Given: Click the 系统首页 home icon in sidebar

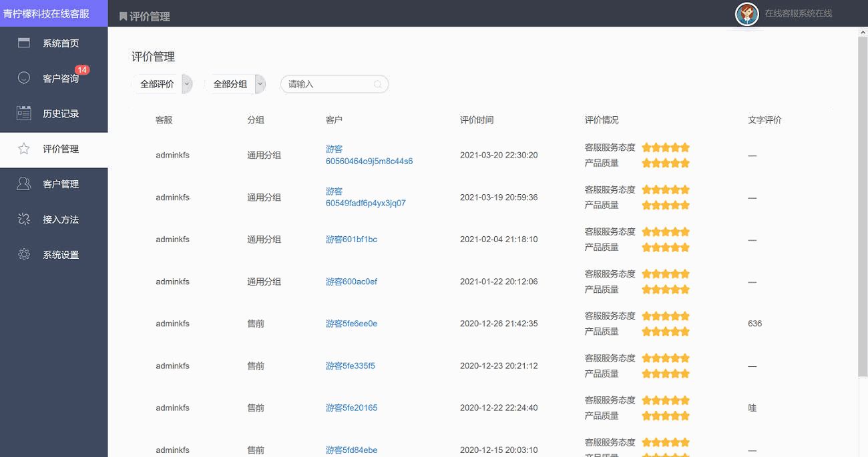Looking at the screenshot, I should (x=24, y=43).
